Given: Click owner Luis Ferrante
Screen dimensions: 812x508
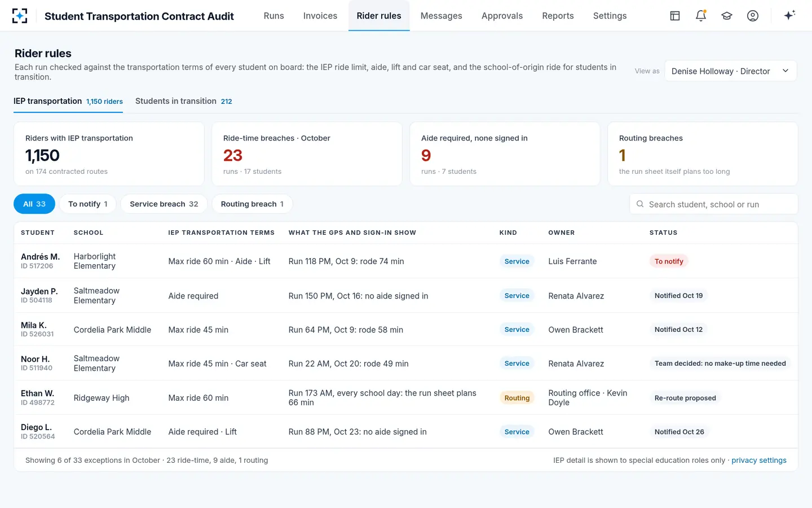Looking at the screenshot, I should 572,261.
